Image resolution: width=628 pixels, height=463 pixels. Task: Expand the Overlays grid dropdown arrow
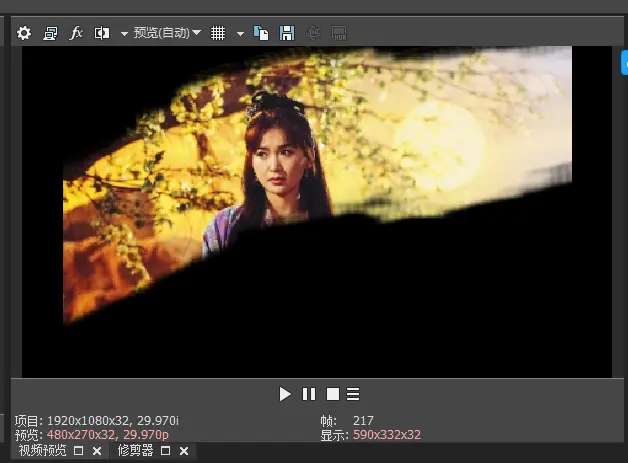[240, 34]
